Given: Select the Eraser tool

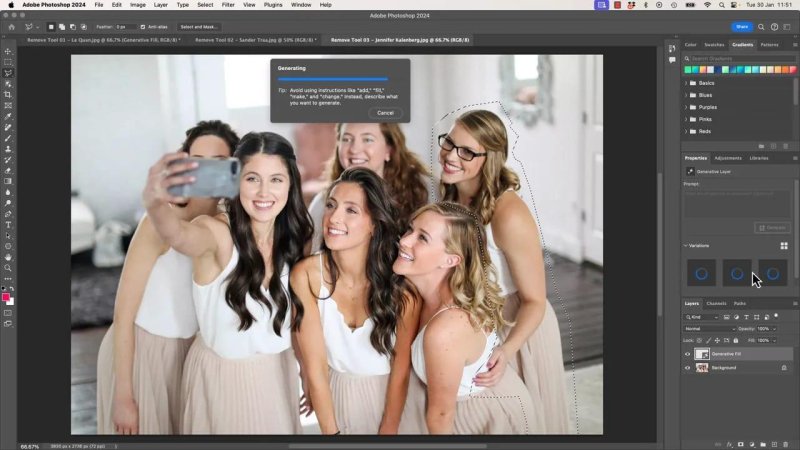Looking at the screenshot, I should click(8, 171).
